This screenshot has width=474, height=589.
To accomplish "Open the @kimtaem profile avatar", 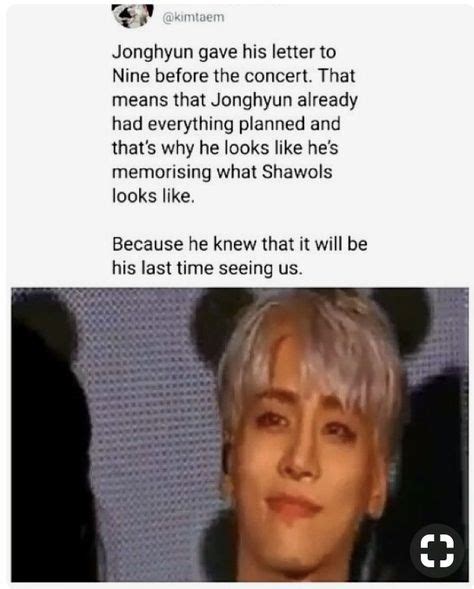I will point(133,15).
